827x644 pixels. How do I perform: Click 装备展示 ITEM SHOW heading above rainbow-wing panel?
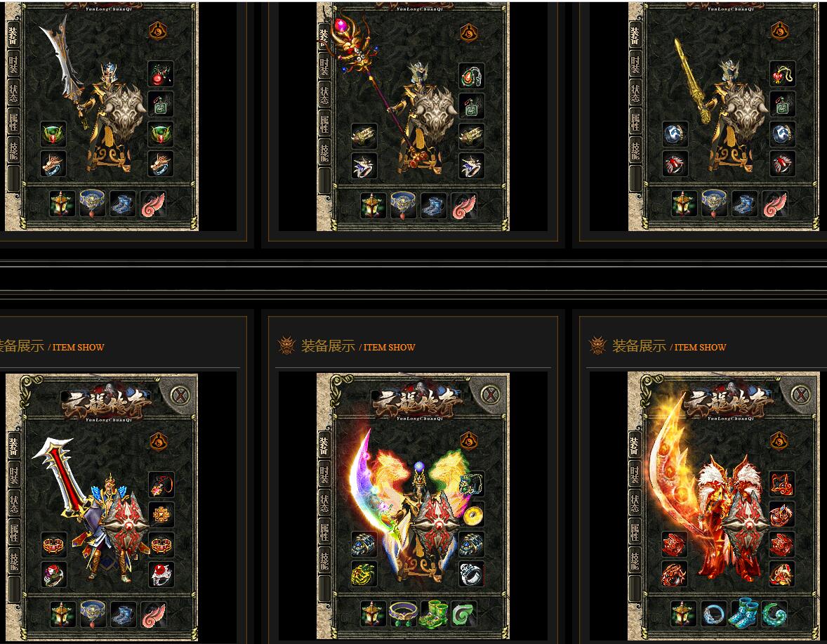(x=358, y=346)
